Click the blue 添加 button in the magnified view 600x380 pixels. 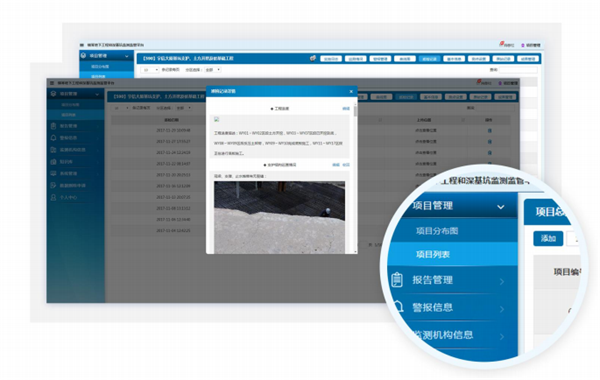(548, 238)
